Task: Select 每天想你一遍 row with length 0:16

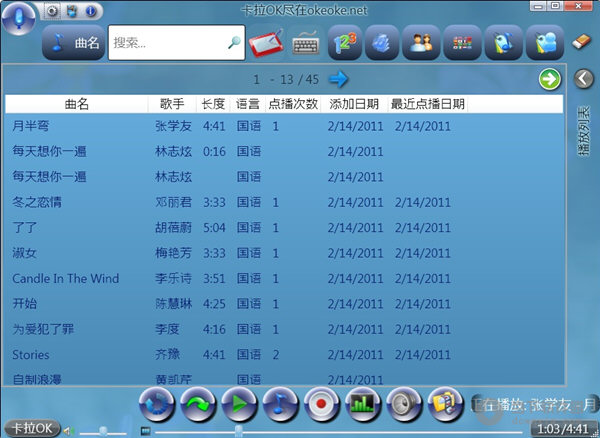Action: (284, 151)
